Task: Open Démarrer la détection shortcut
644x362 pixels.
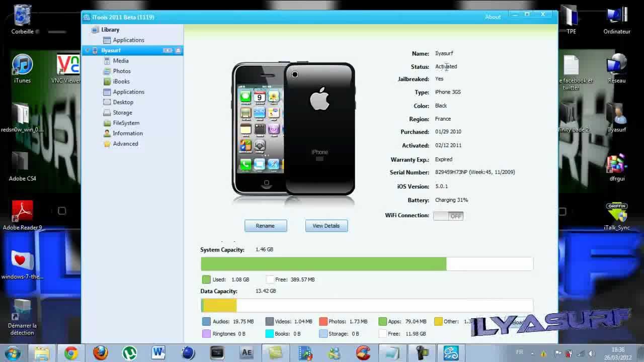Action: [x=22, y=317]
